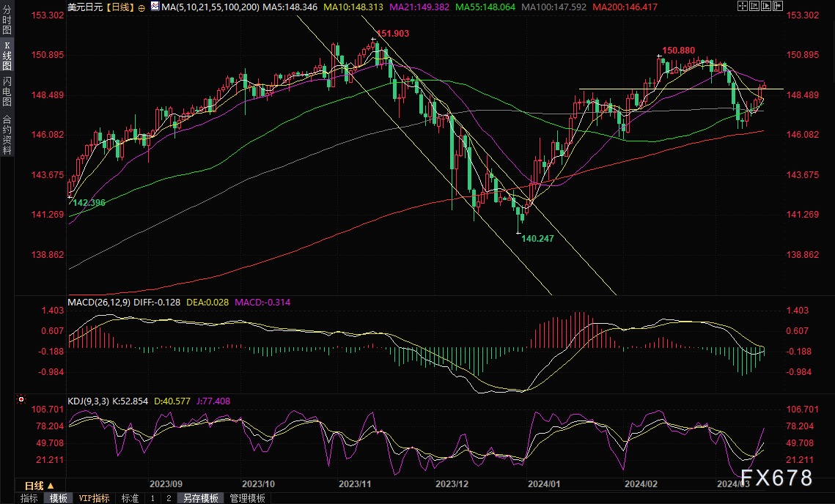
Task: Select template number 1
Action: (x=152, y=498)
